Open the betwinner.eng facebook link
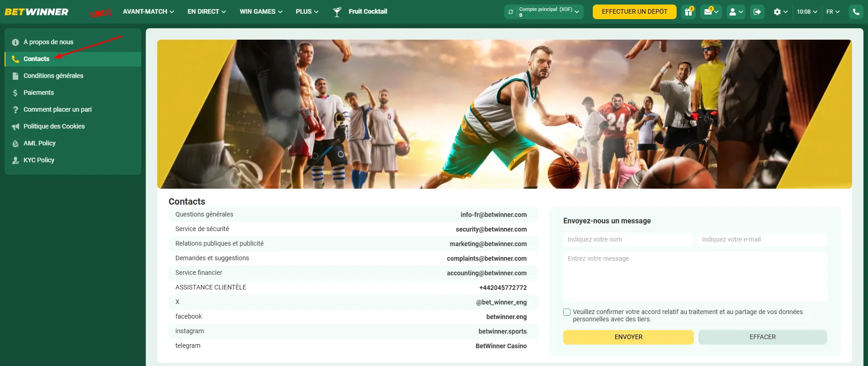The image size is (868, 366). (506, 317)
